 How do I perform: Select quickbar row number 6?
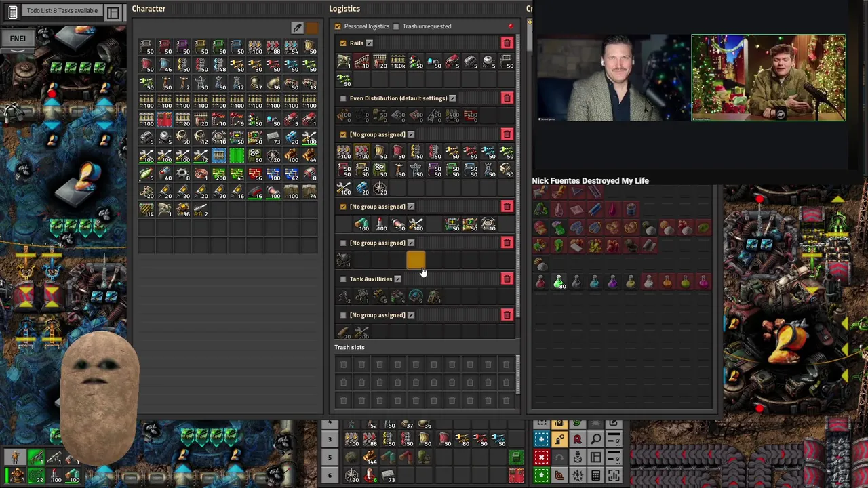tap(330, 475)
